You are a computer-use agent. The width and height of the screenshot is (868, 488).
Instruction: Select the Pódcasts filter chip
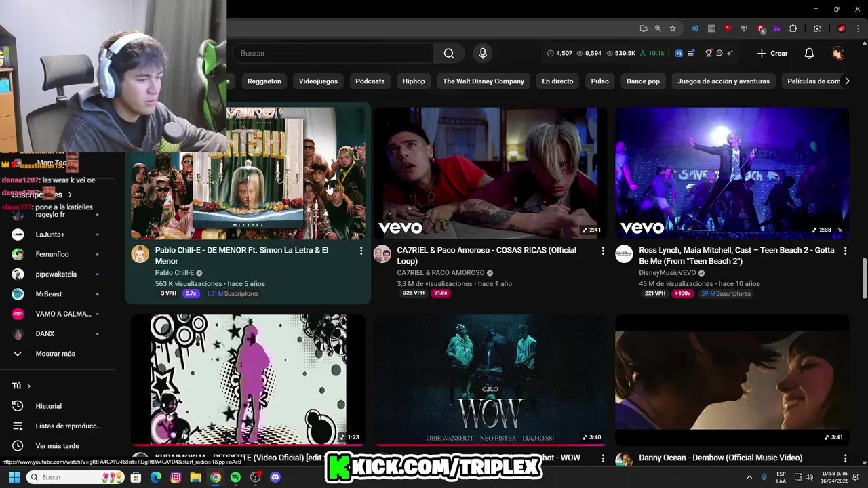tap(370, 81)
